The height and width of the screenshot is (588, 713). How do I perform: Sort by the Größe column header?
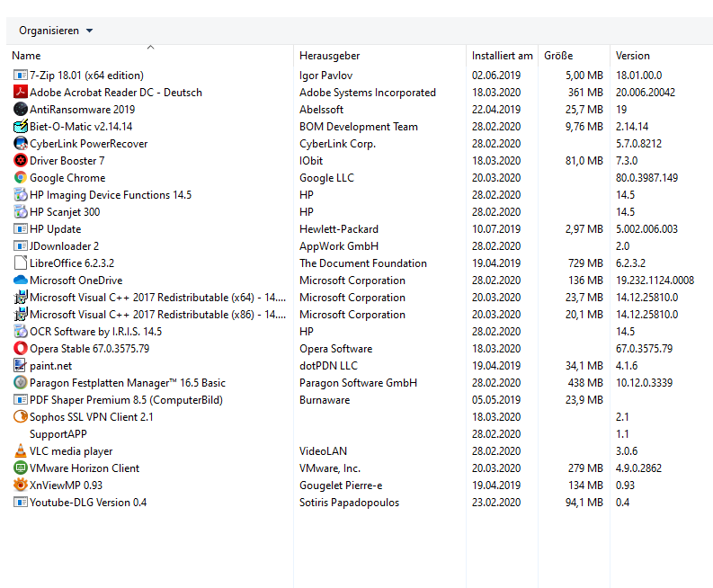(x=574, y=56)
